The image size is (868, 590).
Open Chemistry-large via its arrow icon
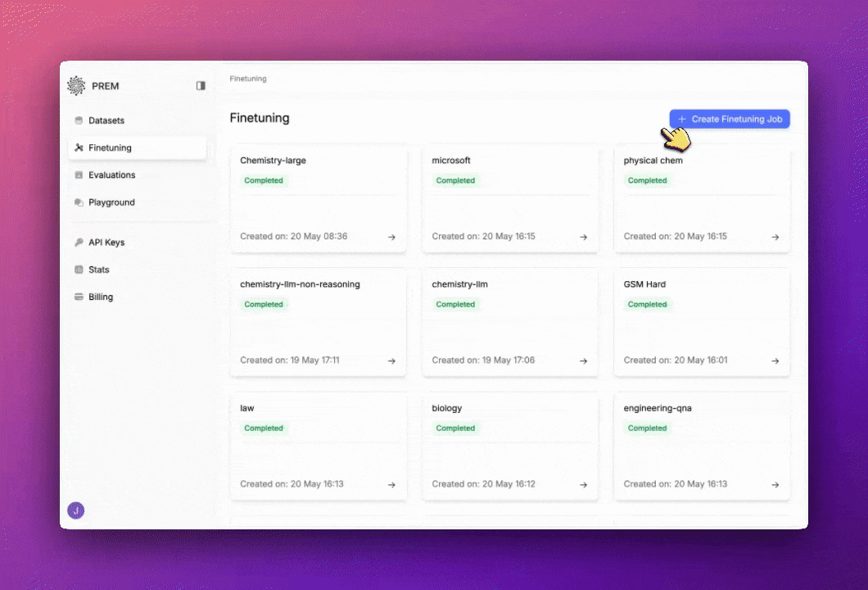click(391, 236)
